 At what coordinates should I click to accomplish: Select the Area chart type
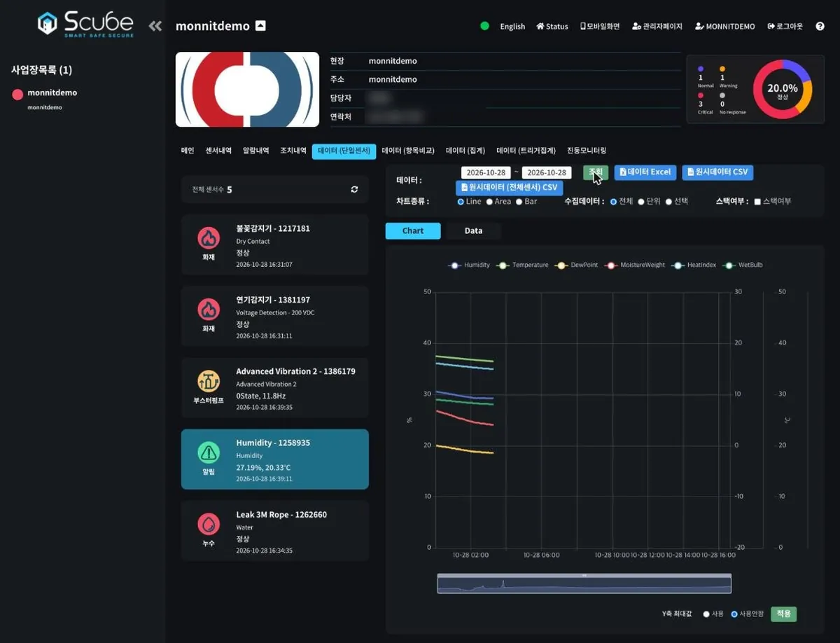point(489,202)
